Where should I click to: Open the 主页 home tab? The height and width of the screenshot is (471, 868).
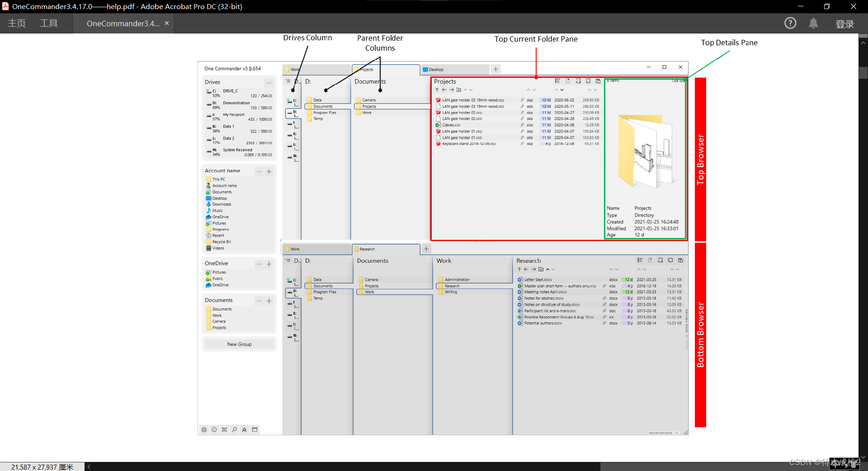click(x=17, y=24)
